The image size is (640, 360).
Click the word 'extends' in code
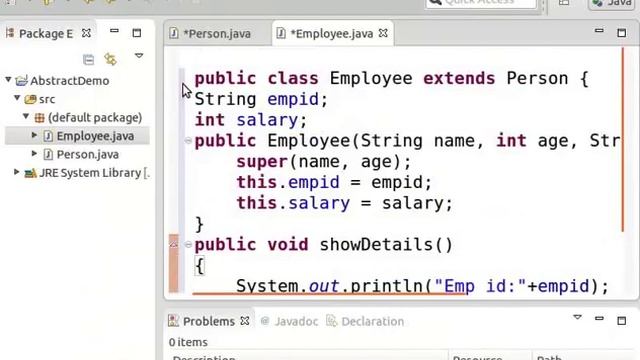459,78
